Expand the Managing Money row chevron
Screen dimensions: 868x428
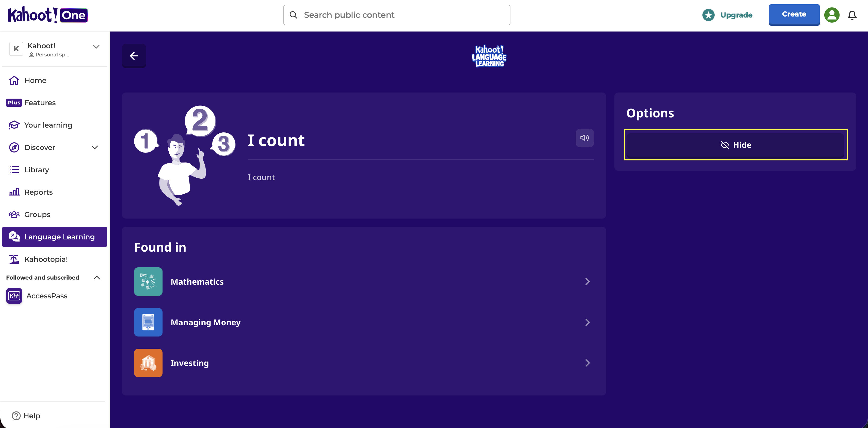coord(587,323)
